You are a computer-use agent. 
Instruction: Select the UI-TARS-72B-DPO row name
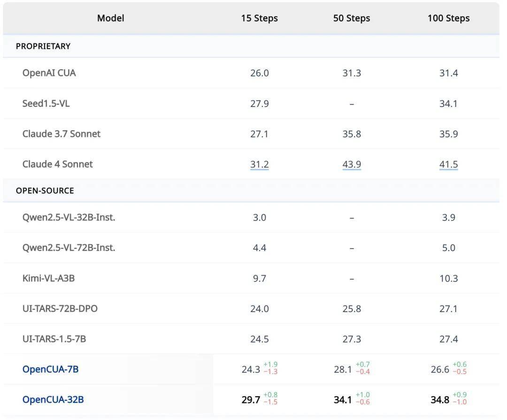point(60,309)
